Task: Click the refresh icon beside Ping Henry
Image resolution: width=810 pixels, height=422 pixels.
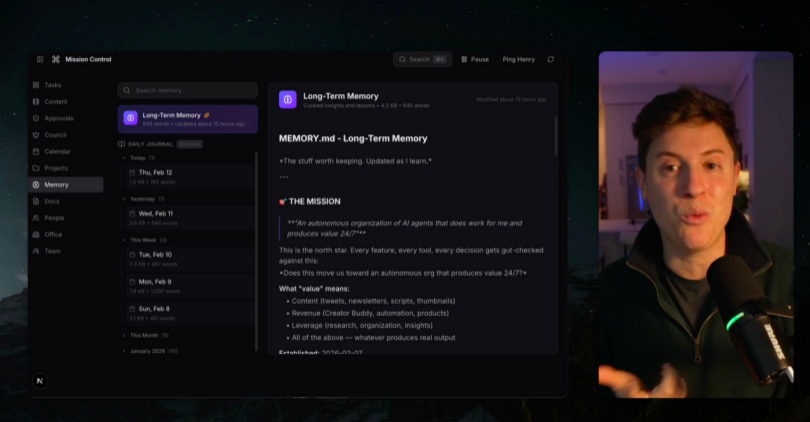Action: click(x=551, y=59)
